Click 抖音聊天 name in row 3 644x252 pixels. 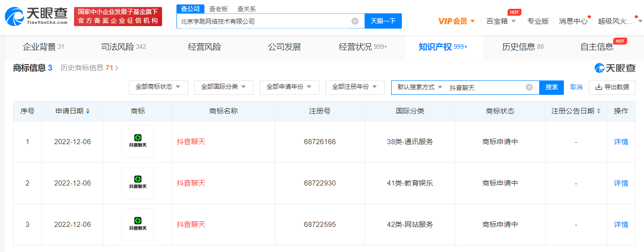[191, 225]
